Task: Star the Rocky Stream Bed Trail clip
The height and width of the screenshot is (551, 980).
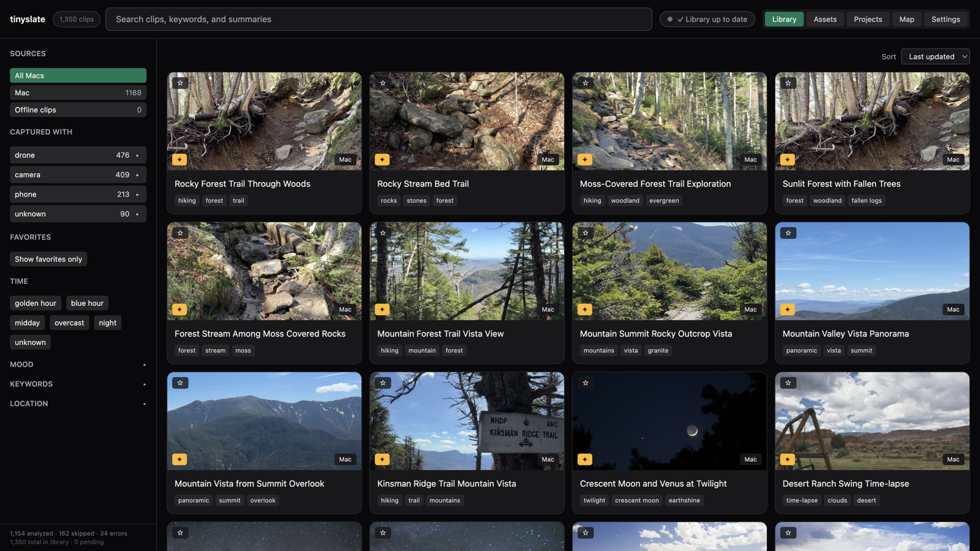Action: tap(383, 83)
